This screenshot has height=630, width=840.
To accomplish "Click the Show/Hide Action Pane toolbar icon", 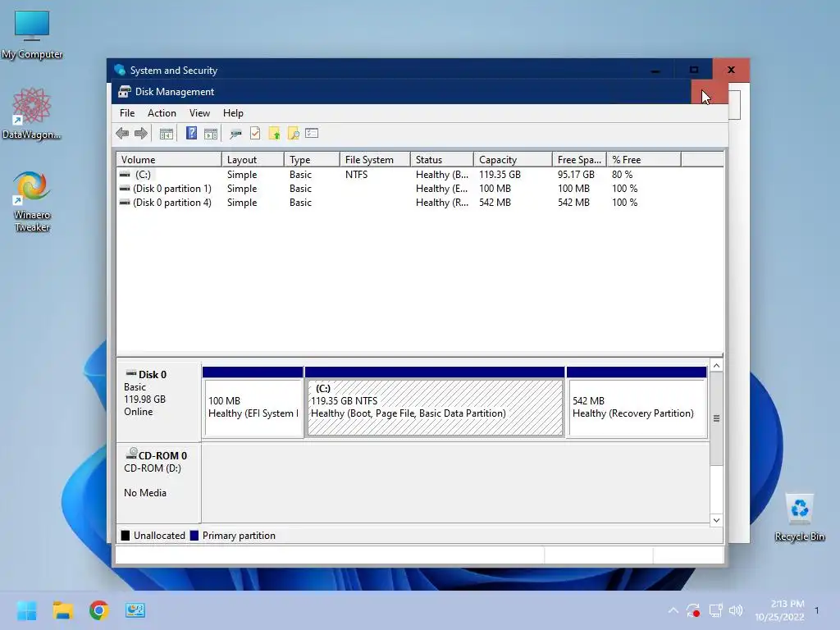I will 211,134.
